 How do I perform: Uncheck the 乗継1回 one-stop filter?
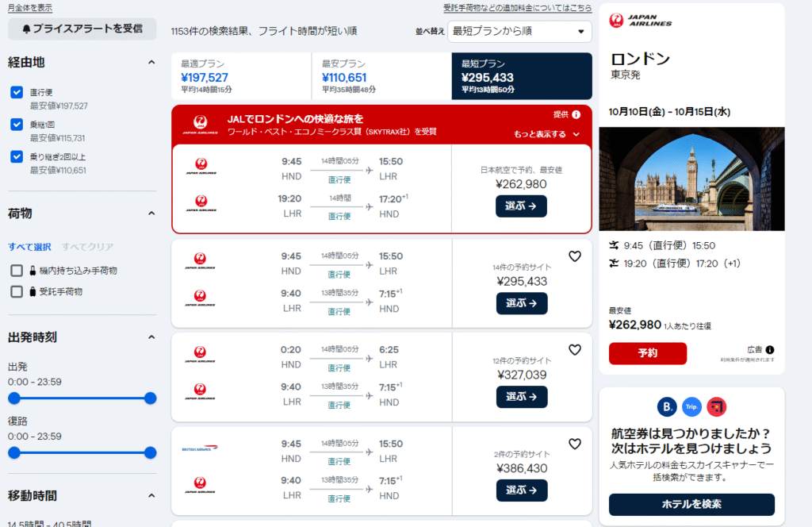17,125
